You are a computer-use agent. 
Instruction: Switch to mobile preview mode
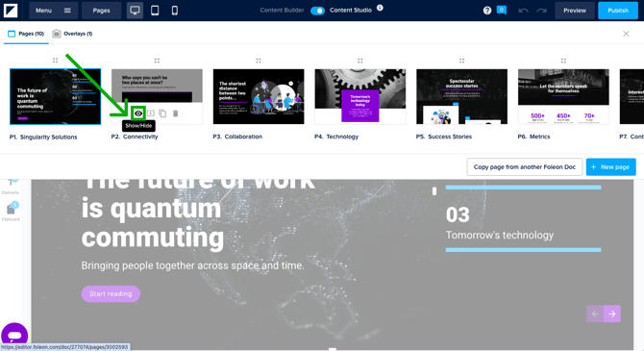pyautogui.click(x=175, y=11)
